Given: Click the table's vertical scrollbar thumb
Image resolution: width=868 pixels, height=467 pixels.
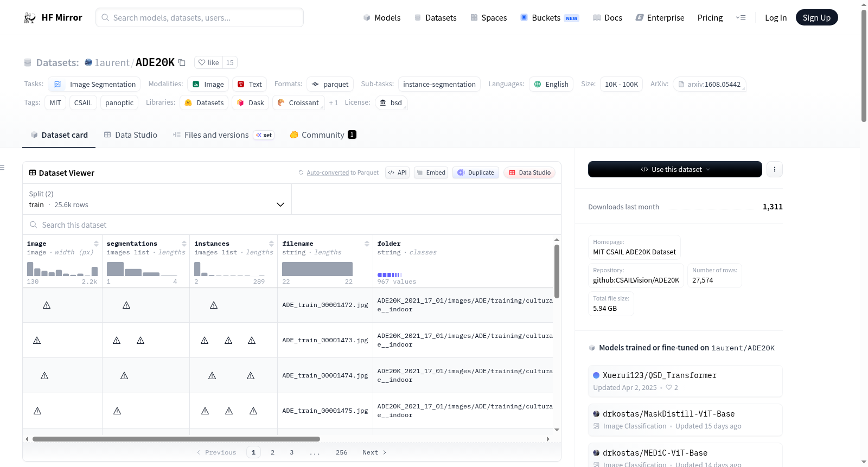Looking at the screenshot, I should 557,271.
